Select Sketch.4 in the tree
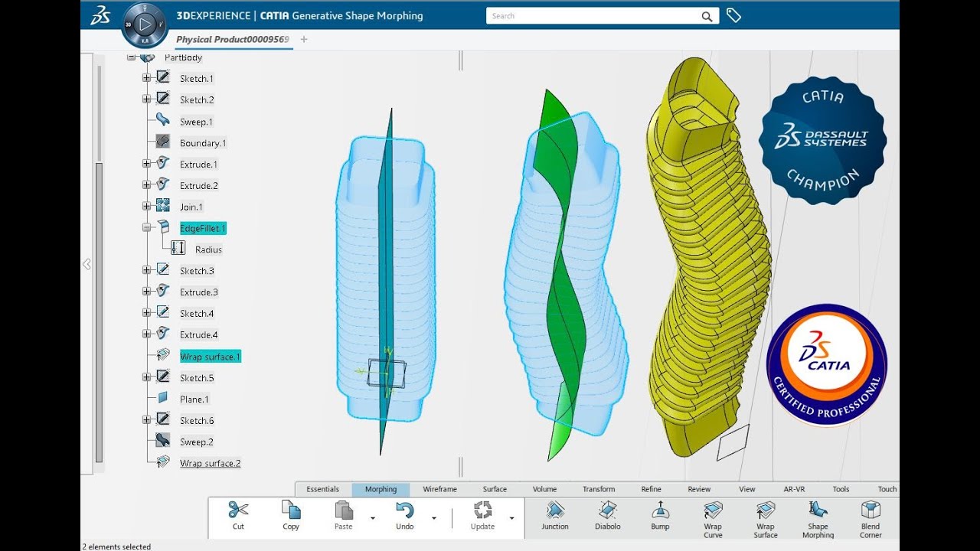980x551 pixels. (197, 314)
